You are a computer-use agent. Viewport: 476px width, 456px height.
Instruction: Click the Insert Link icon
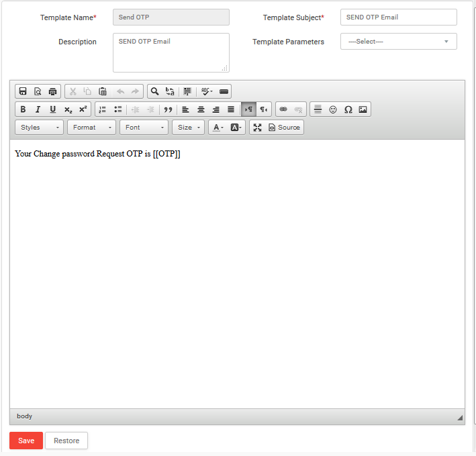tap(283, 109)
